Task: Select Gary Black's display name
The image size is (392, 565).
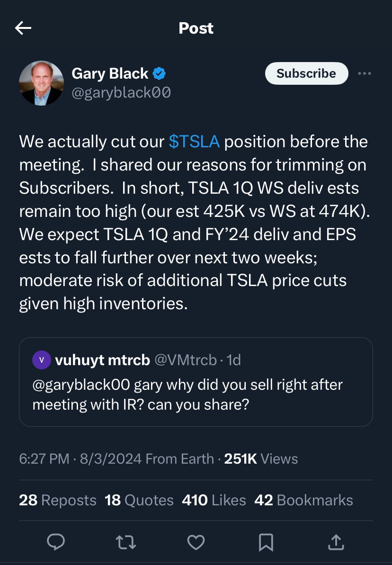Action: 109,73
